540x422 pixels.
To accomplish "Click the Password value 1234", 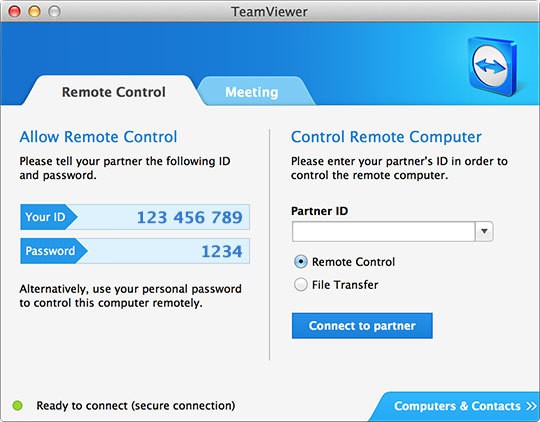I will click(222, 251).
